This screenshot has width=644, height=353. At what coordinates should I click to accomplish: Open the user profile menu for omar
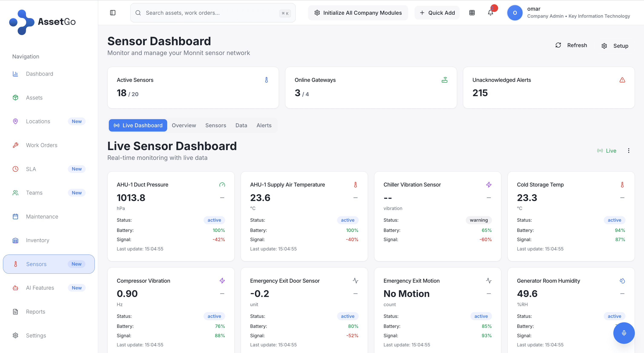tap(515, 13)
